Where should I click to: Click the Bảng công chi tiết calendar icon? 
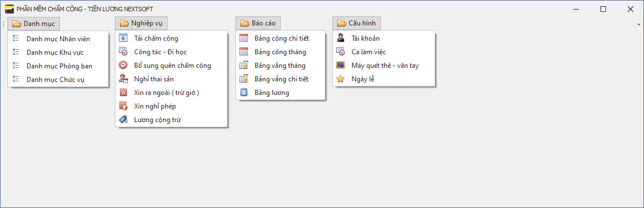tap(244, 38)
